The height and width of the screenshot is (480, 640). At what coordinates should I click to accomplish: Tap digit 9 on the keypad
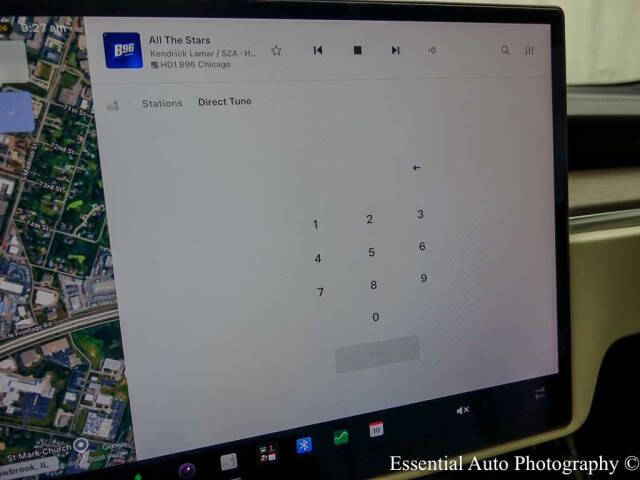point(424,278)
